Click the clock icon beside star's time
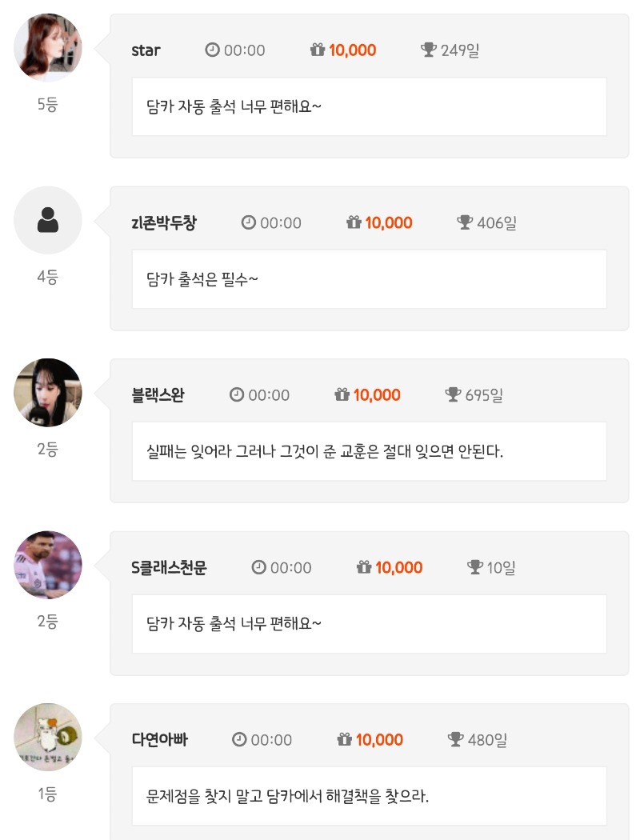The image size is (640, 840). point(212,50)
